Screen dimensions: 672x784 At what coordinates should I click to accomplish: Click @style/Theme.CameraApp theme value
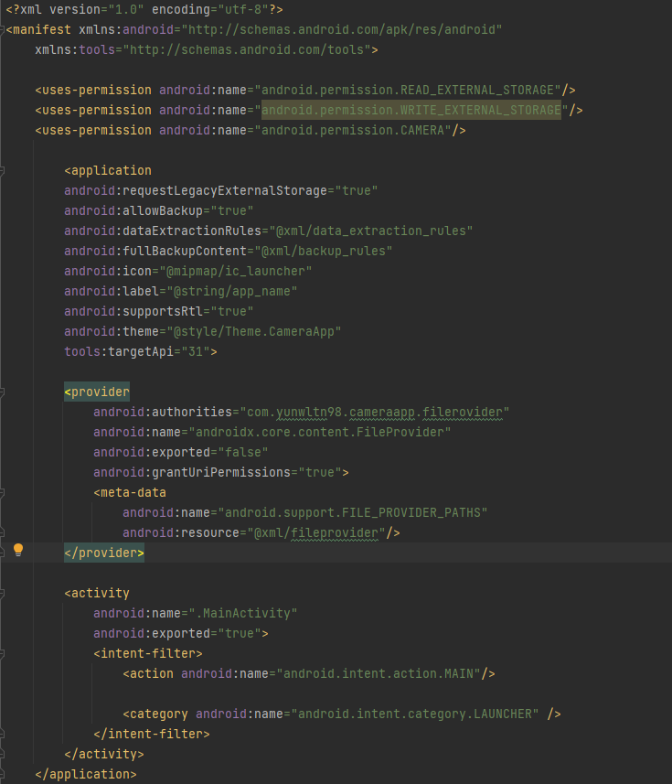254,331
